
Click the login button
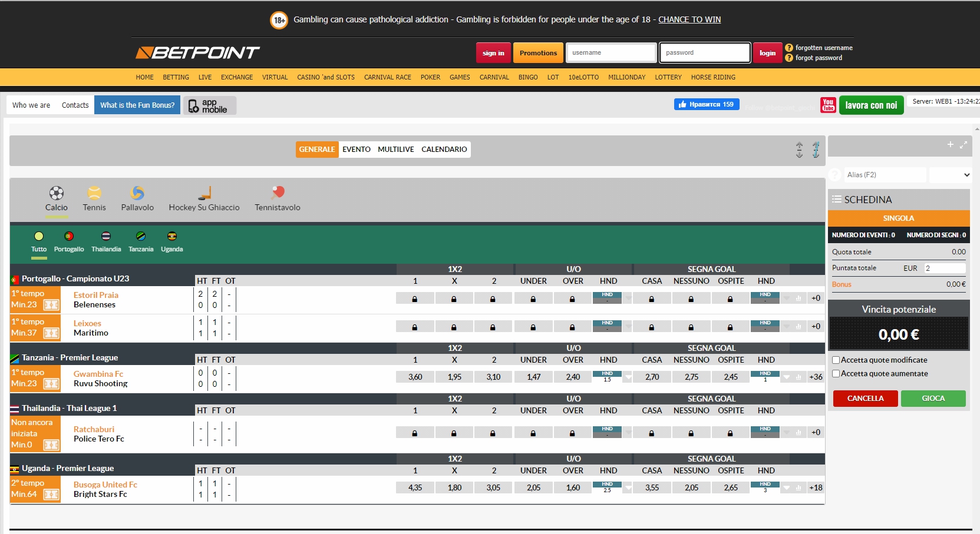click(767, 53)
